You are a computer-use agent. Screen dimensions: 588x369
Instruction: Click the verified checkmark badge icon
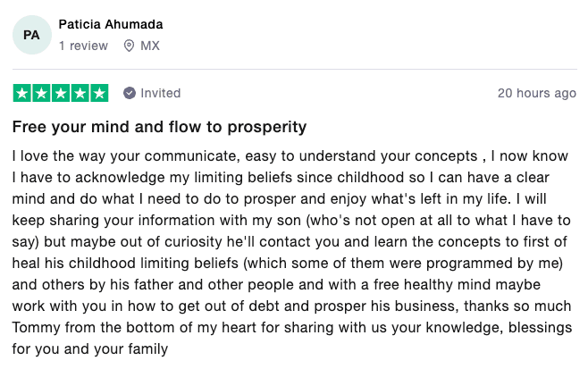coord(130,93)
